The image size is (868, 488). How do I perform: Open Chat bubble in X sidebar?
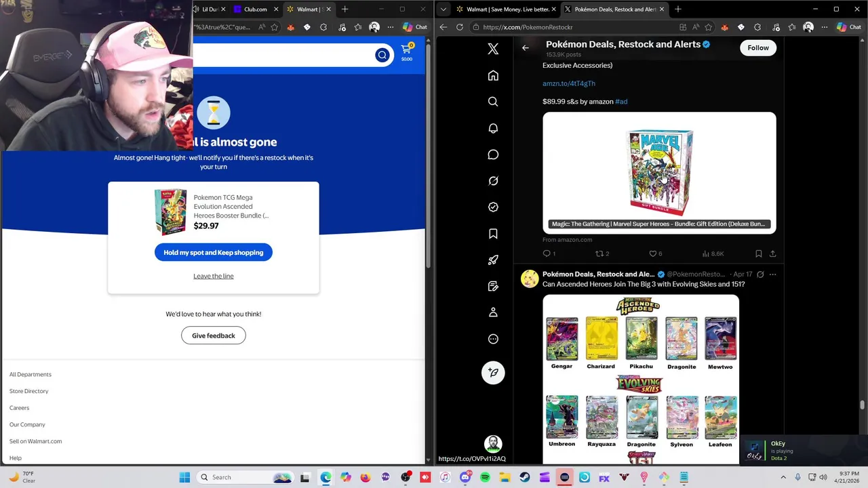tap(493, 155)
